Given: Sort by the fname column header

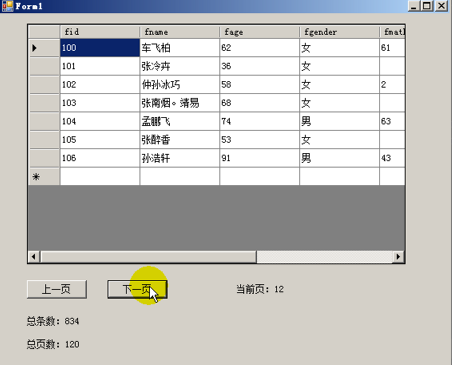Looking at the screenshot, I should 180,32.
